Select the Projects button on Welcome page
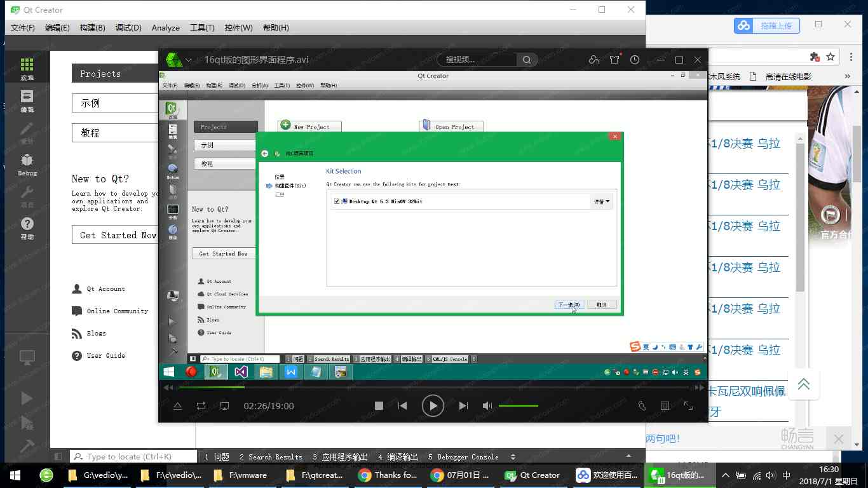 click(114, 74)
